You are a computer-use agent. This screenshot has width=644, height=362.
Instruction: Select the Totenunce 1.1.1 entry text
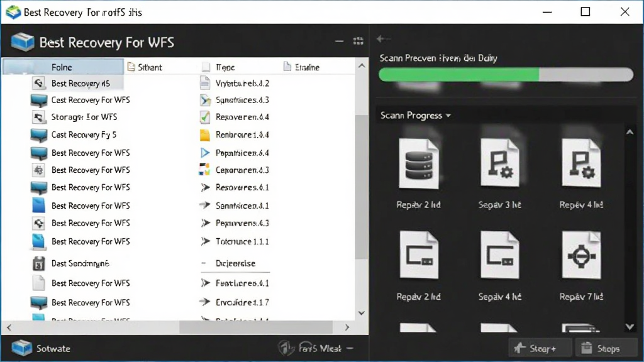pyautogui.click(x=242, y=241)
